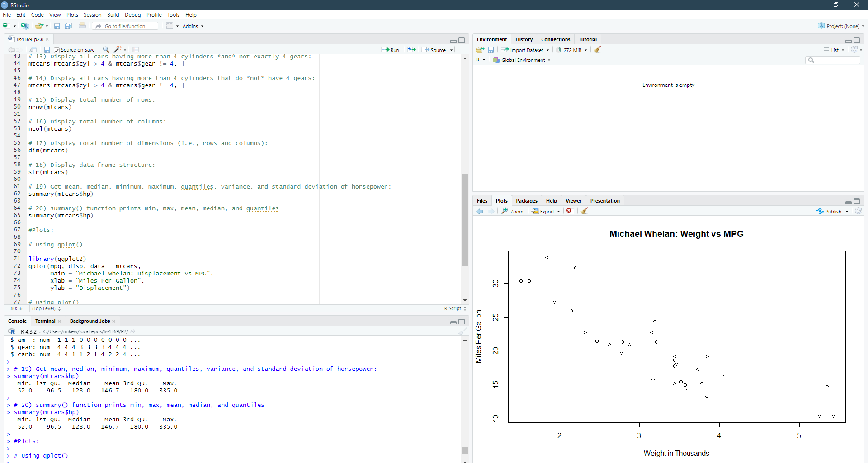Refresh the Environment pane icon
The width and height of the screenshot is (868, 463).
click(x=854, y=50)
